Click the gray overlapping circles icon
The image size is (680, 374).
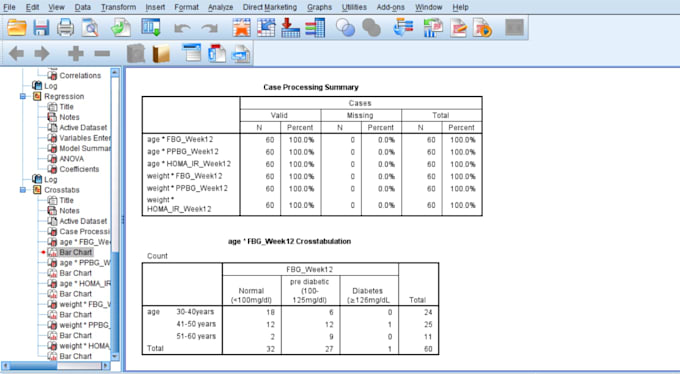pos(371,28)
